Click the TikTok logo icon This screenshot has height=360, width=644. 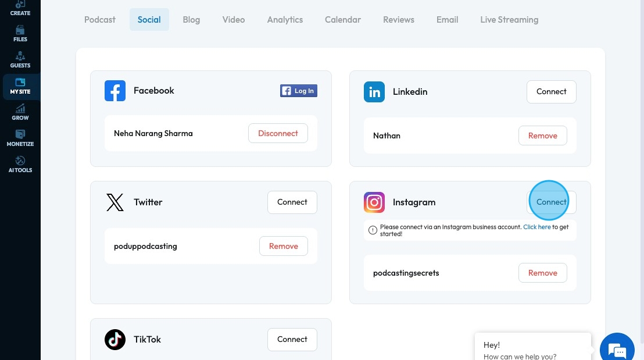(115, 340)
